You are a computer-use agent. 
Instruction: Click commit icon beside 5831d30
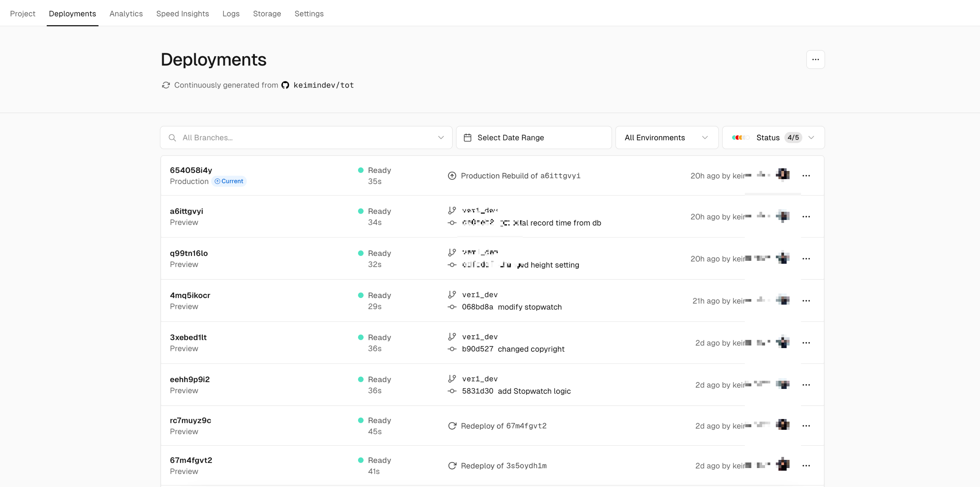(452, 391)
